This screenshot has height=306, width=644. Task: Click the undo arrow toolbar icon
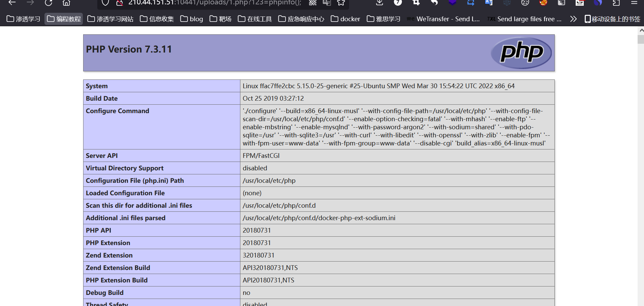434,3
